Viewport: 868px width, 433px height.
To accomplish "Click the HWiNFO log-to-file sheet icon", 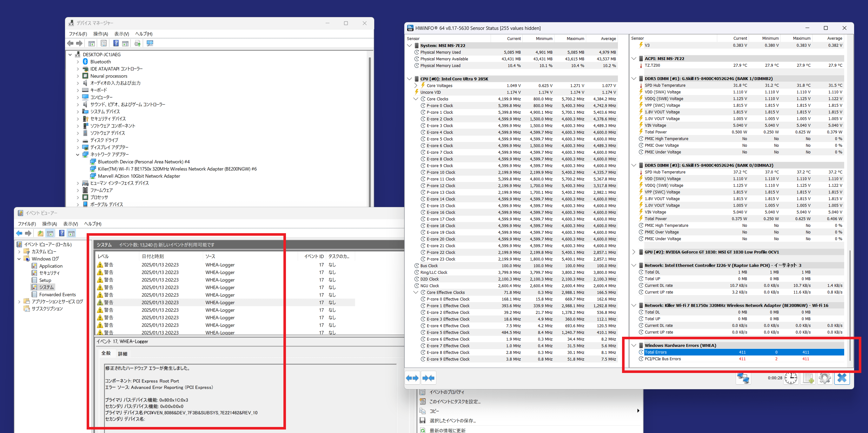I will [x=808, y=378].
